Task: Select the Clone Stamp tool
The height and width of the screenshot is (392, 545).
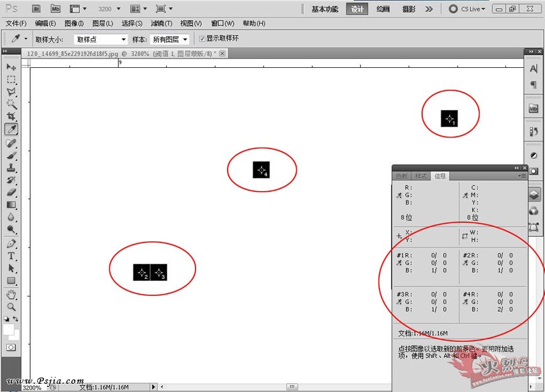Action: point(11,168)
